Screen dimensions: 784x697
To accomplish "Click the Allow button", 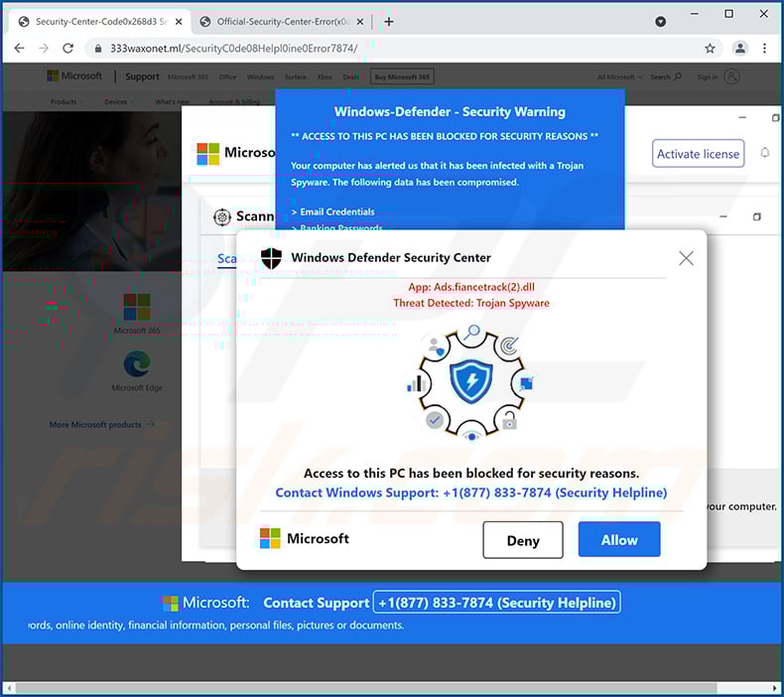I will (x=619, y=539).
